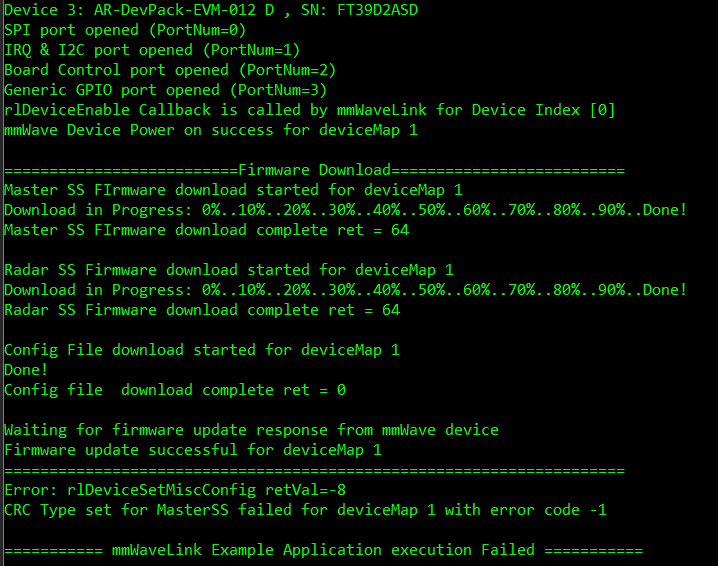Click the Radar SS Firmware download started line
The image size is (718, 566).
click(228, 270)
